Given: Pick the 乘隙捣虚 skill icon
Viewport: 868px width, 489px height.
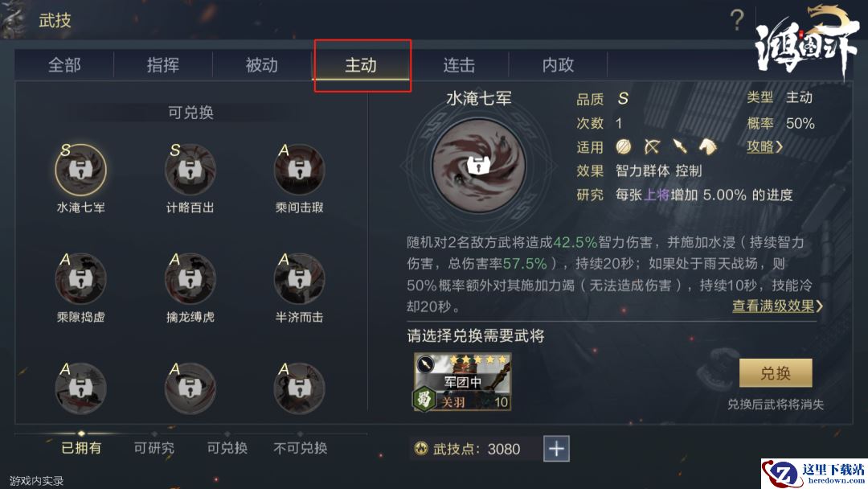Looking at the screenshot, I should [81, 278].
